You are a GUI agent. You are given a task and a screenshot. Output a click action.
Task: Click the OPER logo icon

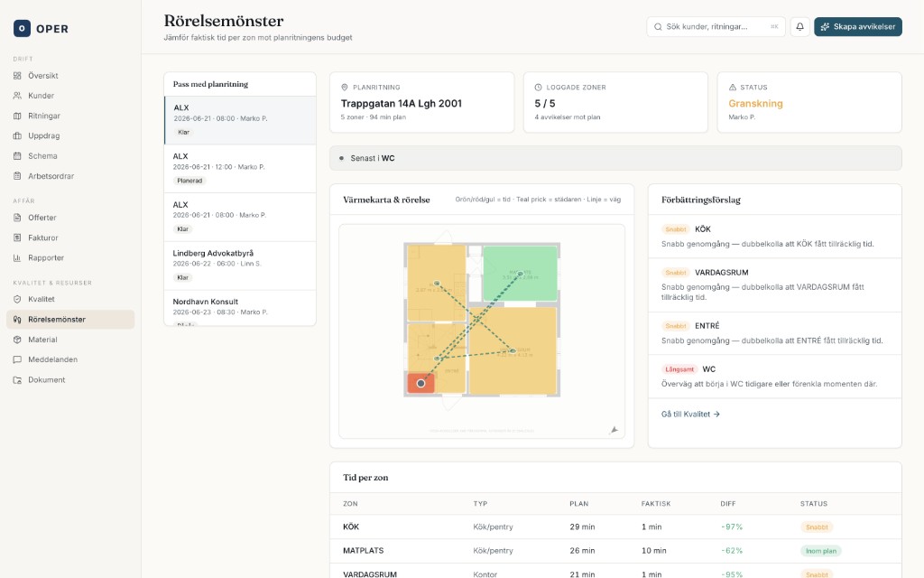tap(22, 28)
